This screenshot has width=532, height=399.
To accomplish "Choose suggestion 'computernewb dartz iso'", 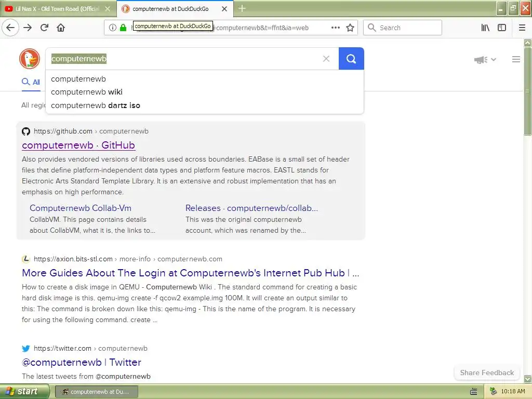I will (96, 105).
